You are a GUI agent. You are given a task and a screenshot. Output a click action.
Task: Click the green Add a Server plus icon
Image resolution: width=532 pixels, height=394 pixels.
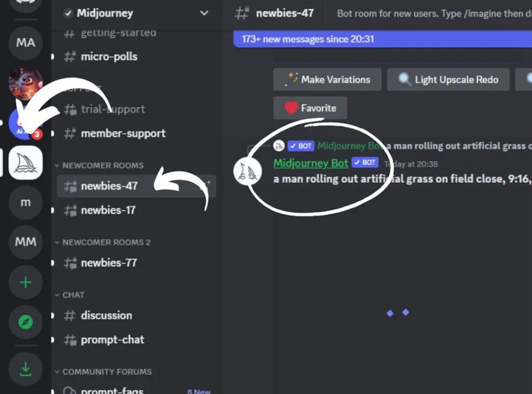[25, 282]
